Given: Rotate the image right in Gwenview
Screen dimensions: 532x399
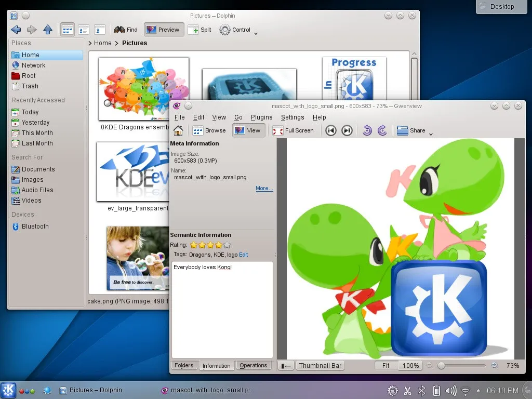Looking at the screenshot, I should pos(382,130).
